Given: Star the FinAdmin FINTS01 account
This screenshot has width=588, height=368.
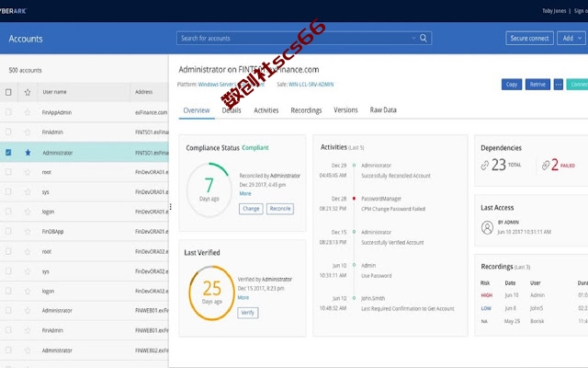Looking at the screenshot, I should [28, 132].
